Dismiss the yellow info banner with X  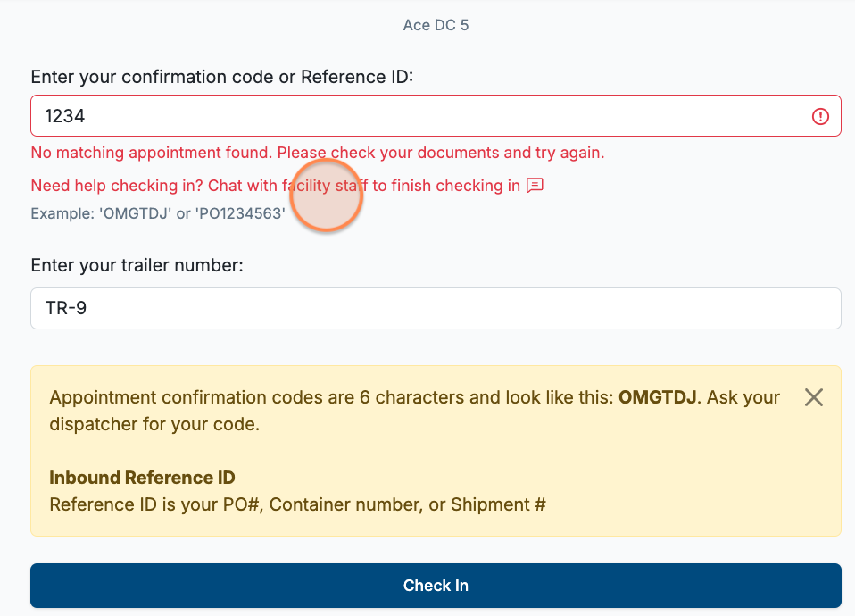(x=814, y=398)
